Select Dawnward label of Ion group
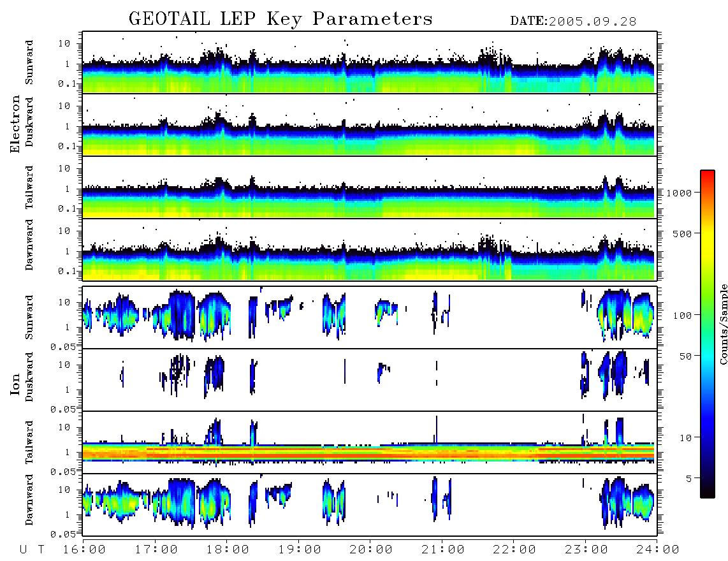Image resolution: width=728 pixels, height=561 pixels. 29,500
